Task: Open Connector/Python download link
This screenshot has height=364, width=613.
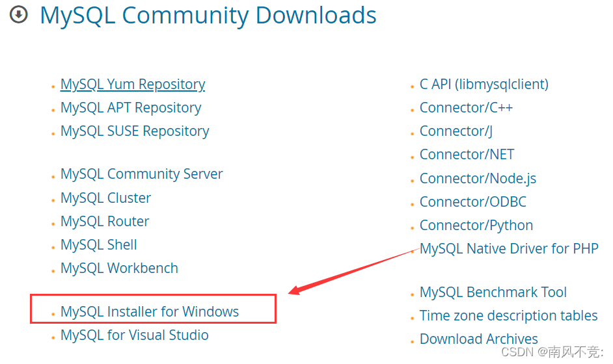Action: [476, 226]
